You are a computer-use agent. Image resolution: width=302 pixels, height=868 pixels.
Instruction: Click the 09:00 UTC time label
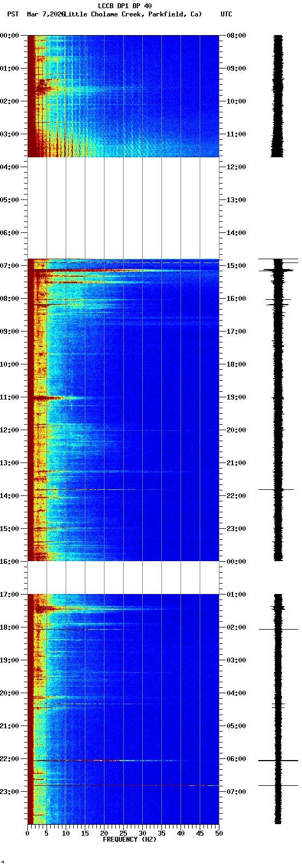tap(237, 68)
